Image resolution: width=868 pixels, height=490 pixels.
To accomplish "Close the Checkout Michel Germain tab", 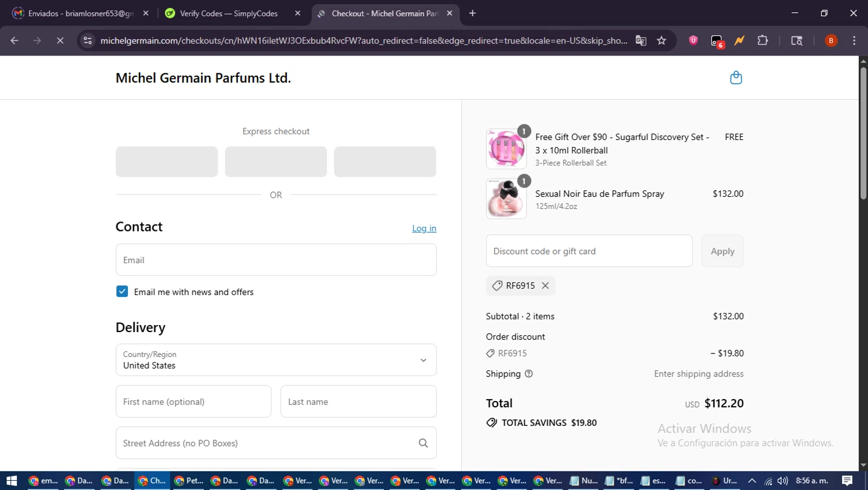I will [450, 13].
